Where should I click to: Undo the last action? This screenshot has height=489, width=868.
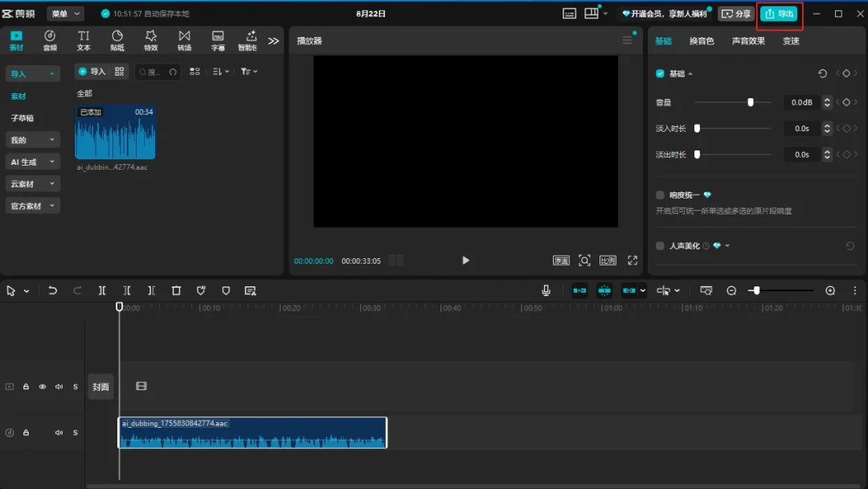[52, 290]
